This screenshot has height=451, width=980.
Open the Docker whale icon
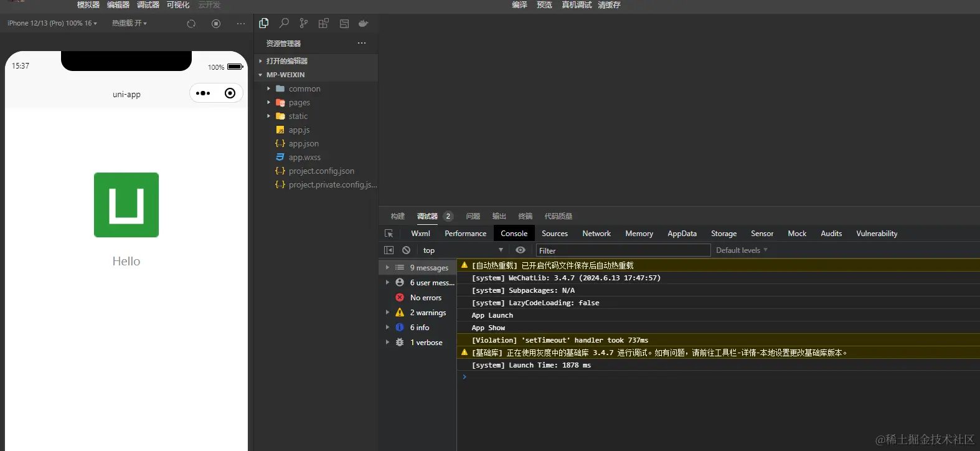pyautogui.click(x=364, y=23)
